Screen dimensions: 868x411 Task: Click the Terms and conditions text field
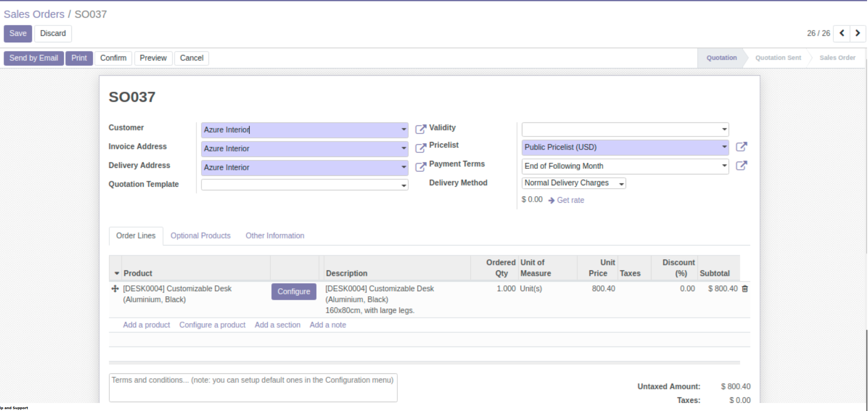point(253,387)
